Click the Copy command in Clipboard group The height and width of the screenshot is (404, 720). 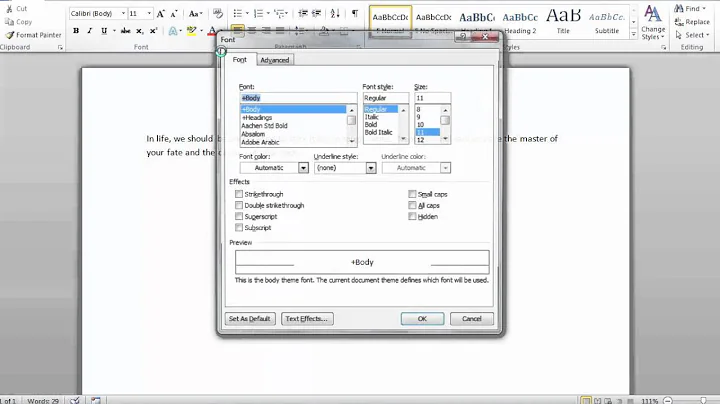(18, 22)
